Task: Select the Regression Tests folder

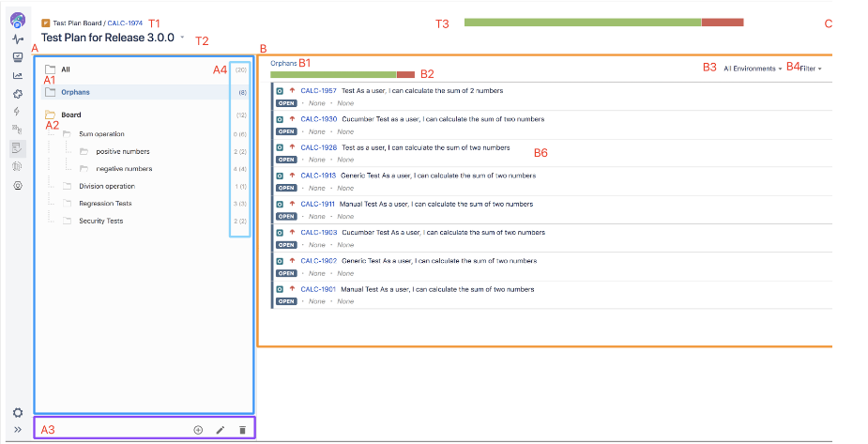Action: pos(105,204)
